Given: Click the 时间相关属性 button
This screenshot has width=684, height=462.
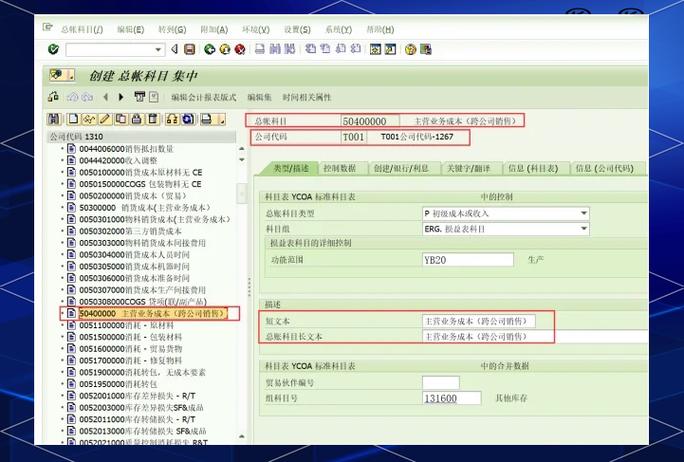Looking at the screenshot, I should (x=307, y=97).
